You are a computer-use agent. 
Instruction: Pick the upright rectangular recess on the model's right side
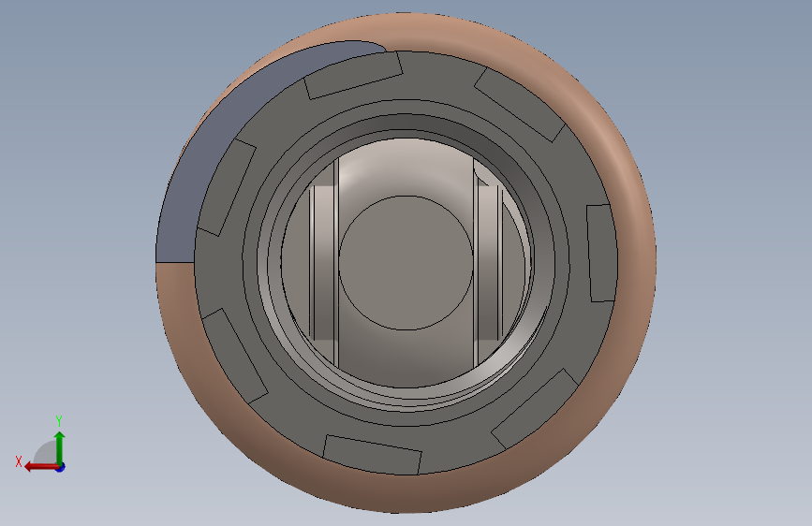pos(601,253)
